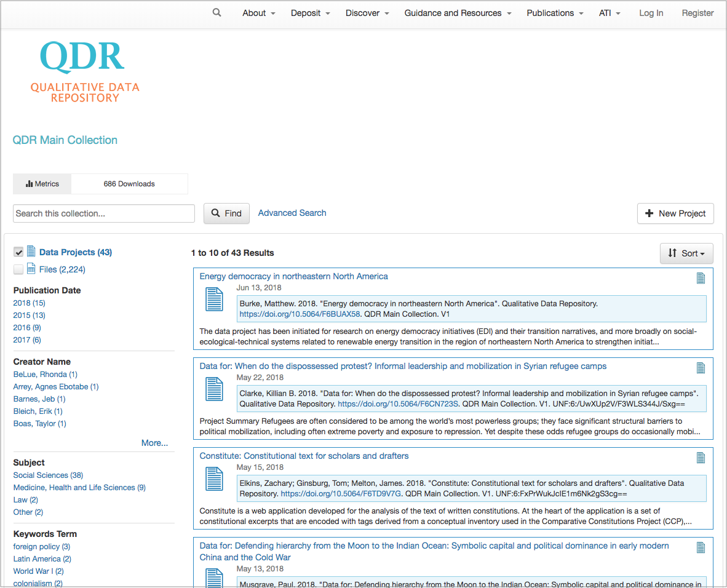This screenshot has height=588, width=727.
Task: Filter by keyword foreign policy (3)
Action: click(x=42, y=547)
